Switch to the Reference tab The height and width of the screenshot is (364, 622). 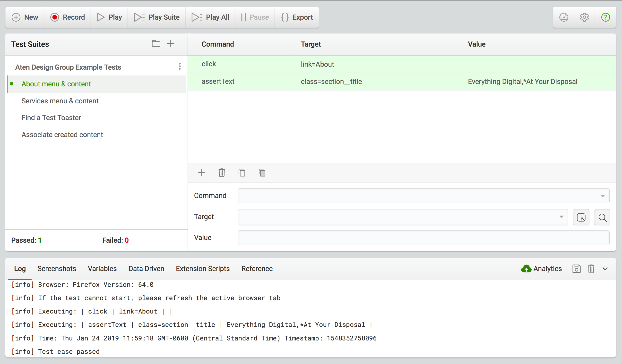257,269
